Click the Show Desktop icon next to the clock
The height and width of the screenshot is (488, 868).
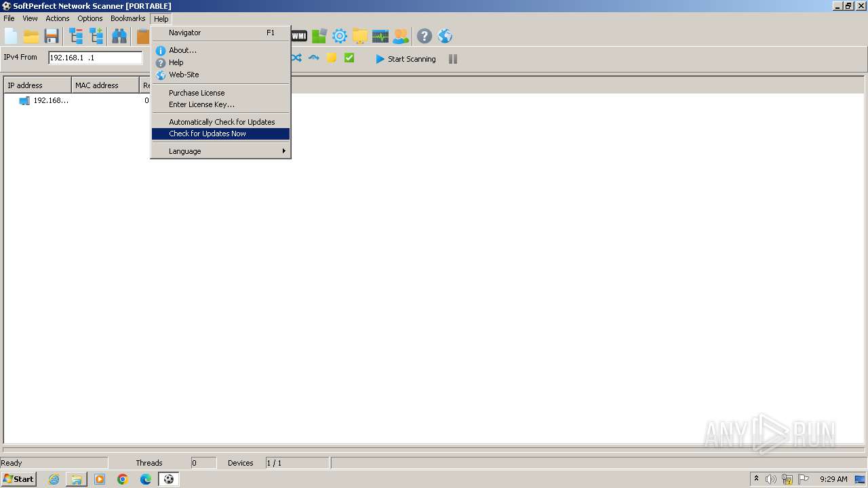point(861,479)
